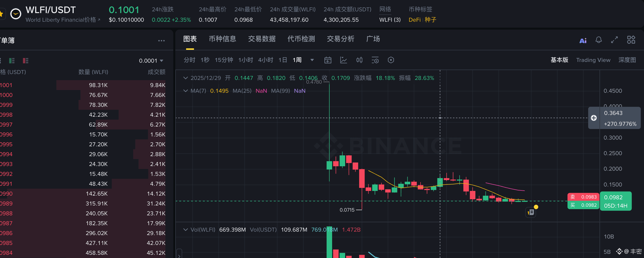Image resolution: width=644 pixels, height=258 pixels.
Task: Select order row with quantity 142.65K
Action: click(83, 194)
